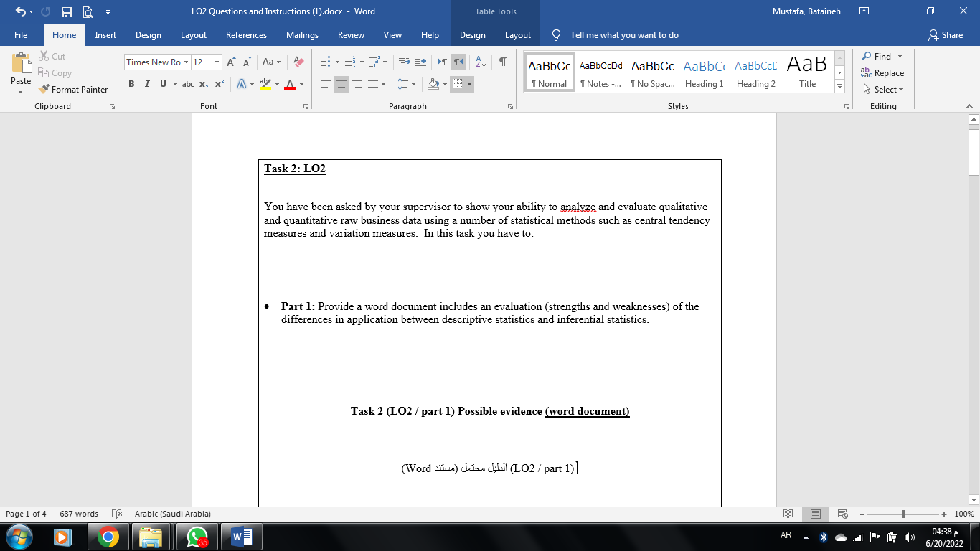This screenshot has height=551, width=980.
Task: Switch to the References ribbon tab
Action: click(246, 34)
